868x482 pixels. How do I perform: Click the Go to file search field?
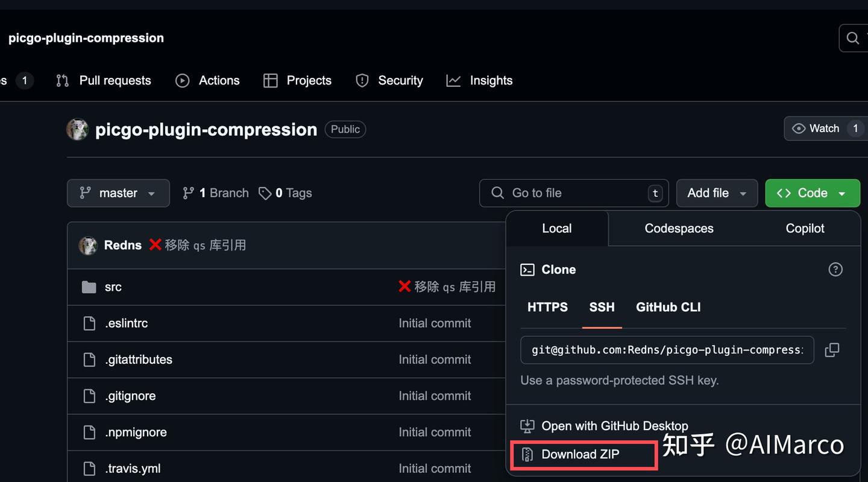tap(573, 193)
